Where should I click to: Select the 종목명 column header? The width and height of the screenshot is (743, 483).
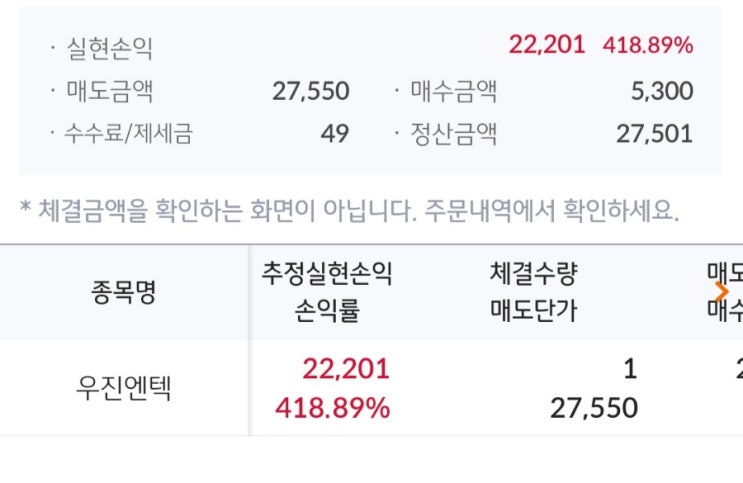[124, 293]
